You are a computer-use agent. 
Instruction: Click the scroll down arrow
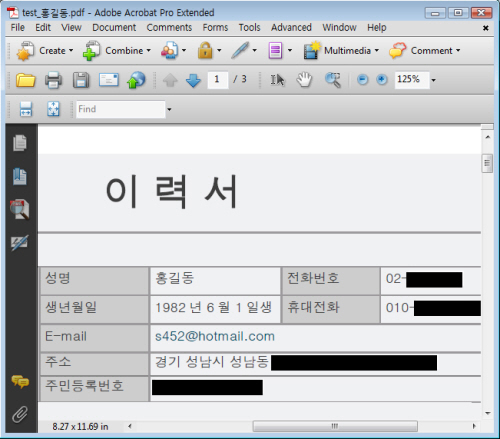coord(488,413)
